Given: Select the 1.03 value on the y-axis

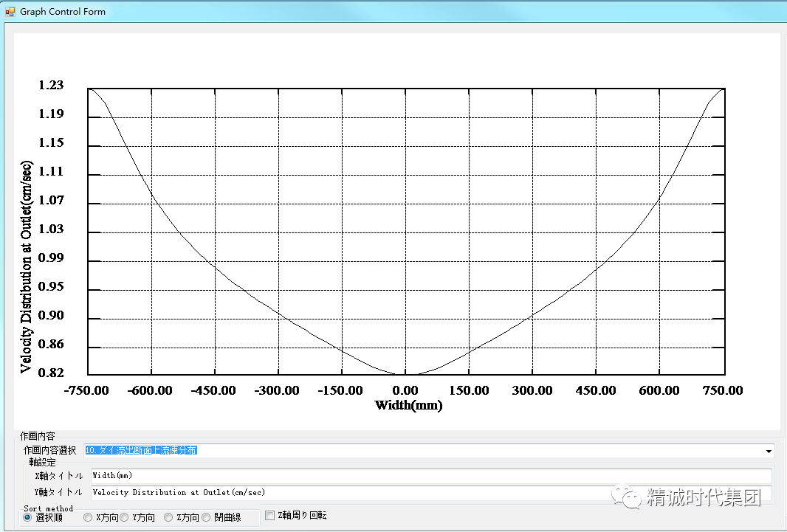Looking at the screenshot, I should click(51, 229).
